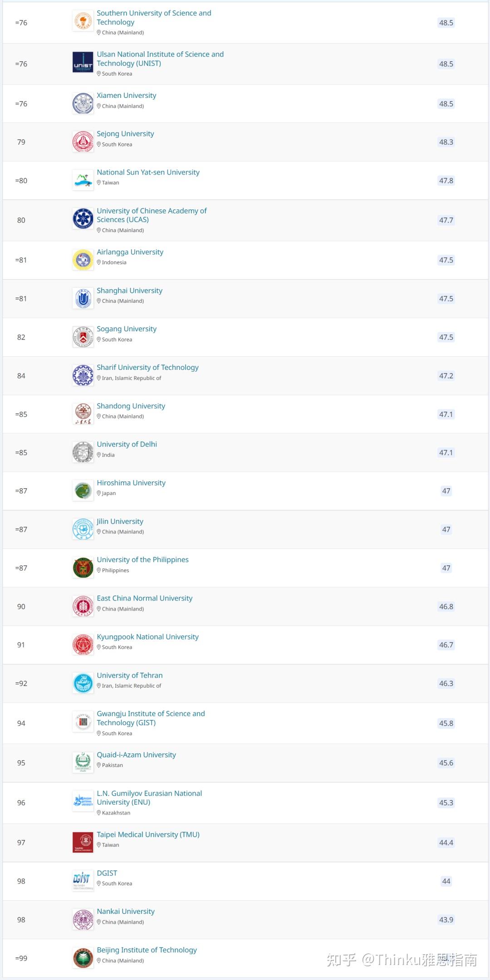490x980 pixels.
Task: Click the Sejong University logo
Action: click(83, 142)
